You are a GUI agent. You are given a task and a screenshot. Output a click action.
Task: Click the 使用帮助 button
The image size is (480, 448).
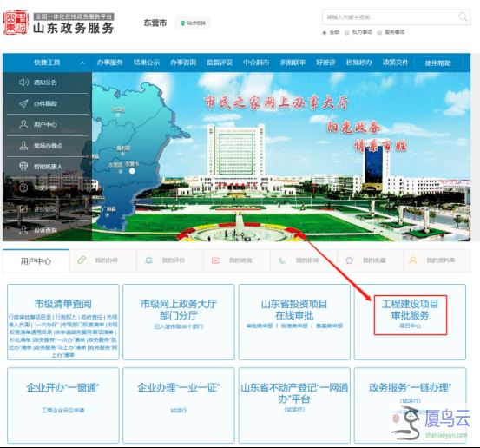pyautogui.click(x=437, y=63)
